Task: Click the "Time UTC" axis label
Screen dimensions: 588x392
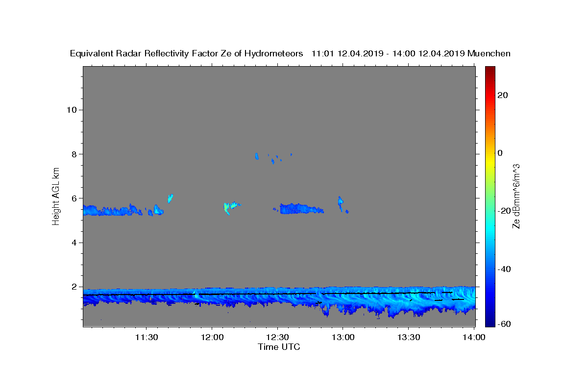Action: click(x=279, y=347)
